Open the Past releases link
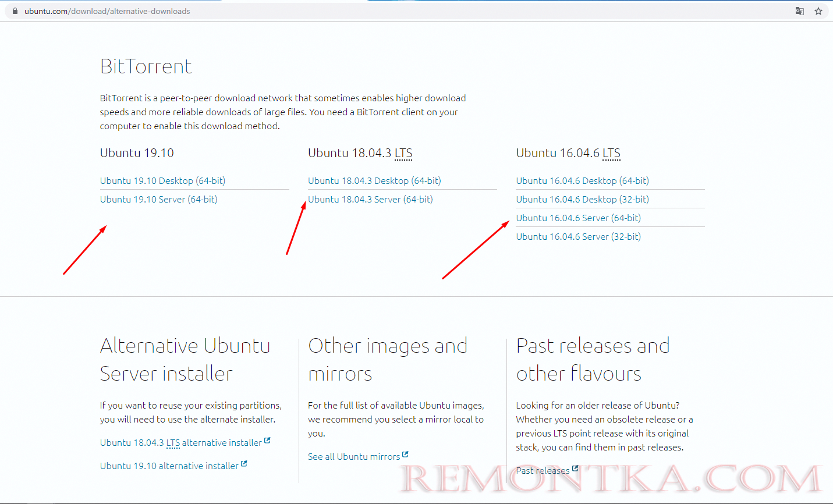Screen dimensions: 833x504 pyautogui.click(x=543, y=471)
